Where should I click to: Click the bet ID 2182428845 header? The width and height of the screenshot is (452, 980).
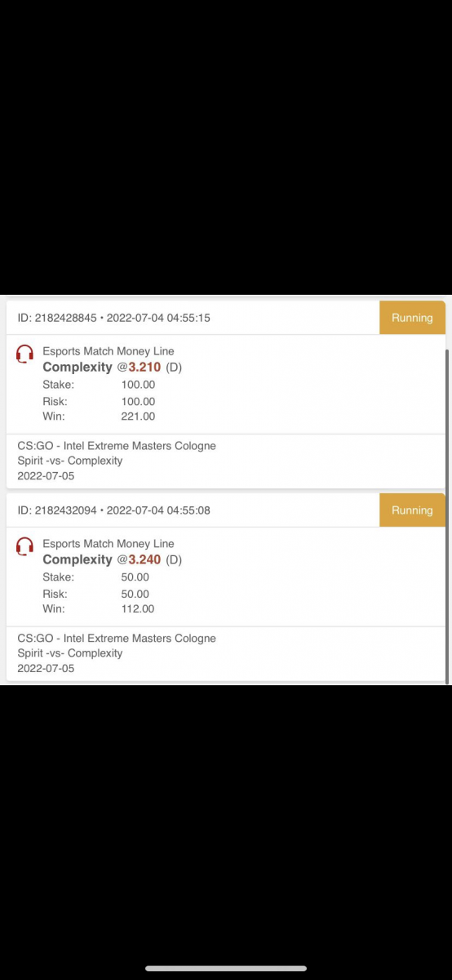(113, 318)
